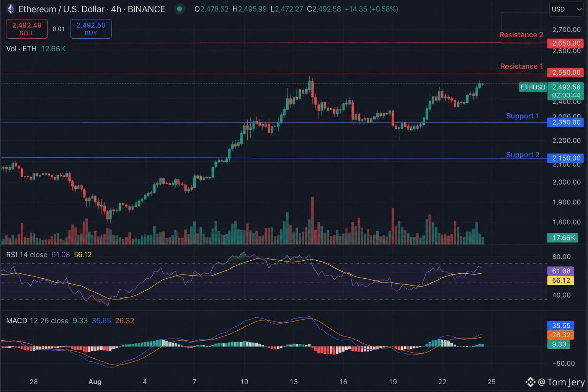Click the yellow 56.12 RSI axis label

coord(561,280)
